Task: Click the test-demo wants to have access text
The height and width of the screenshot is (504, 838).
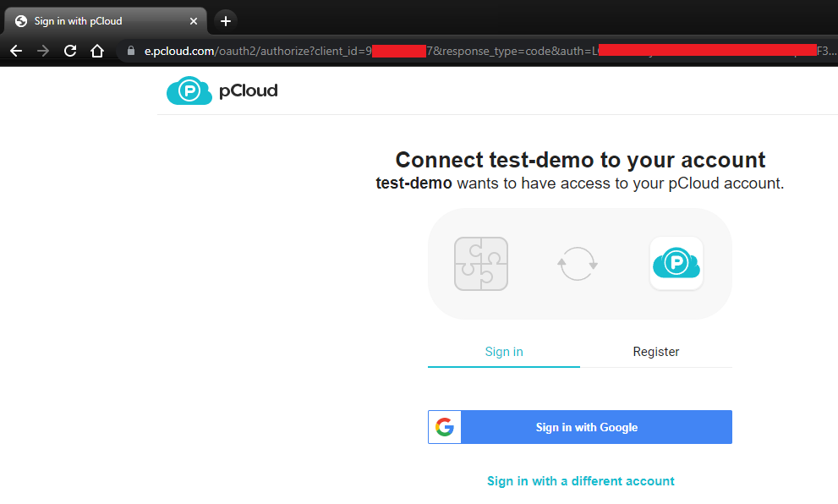Action: (x=580, y=184)
